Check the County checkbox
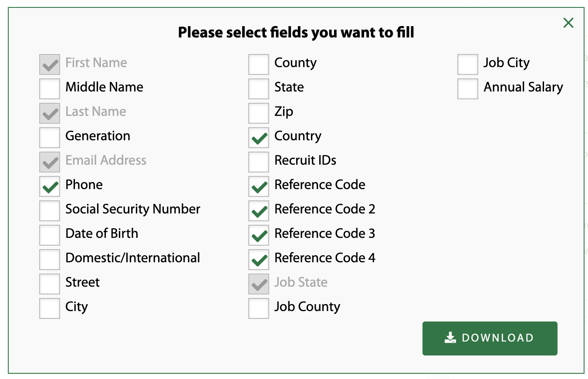This screenshot has width=588, height=379. point(259,64)
